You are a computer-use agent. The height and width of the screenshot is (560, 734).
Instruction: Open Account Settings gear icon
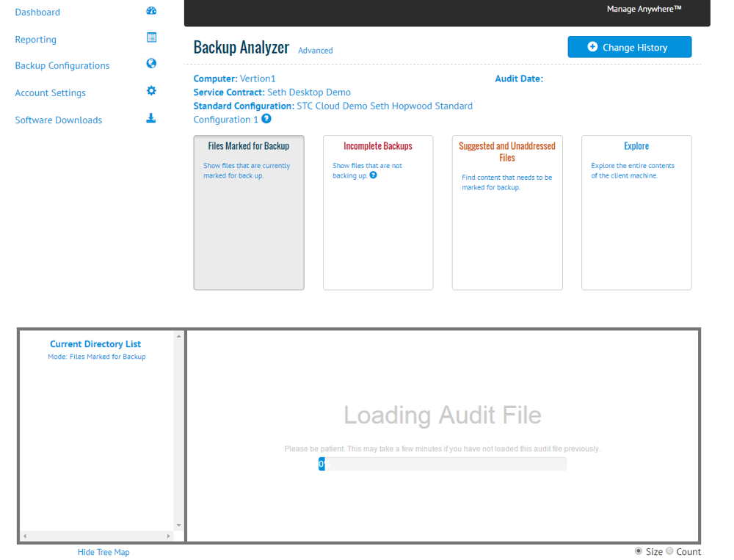tap(150, 91)
